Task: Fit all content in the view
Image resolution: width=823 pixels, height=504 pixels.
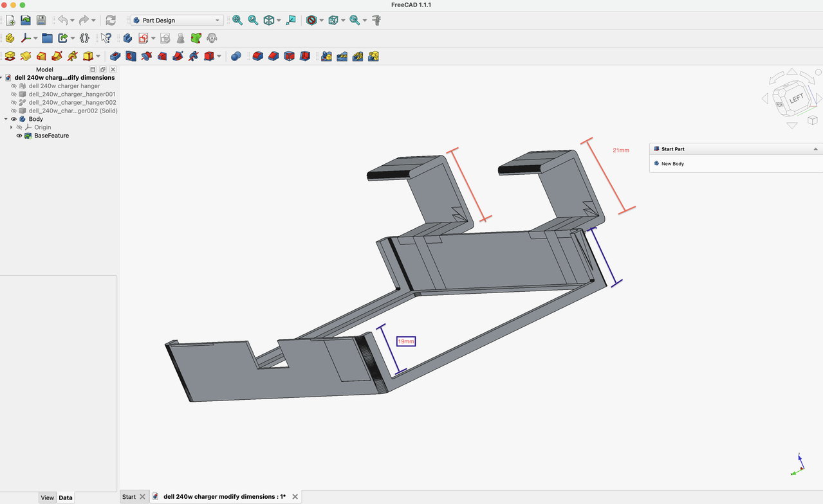Action: point(237,21)
